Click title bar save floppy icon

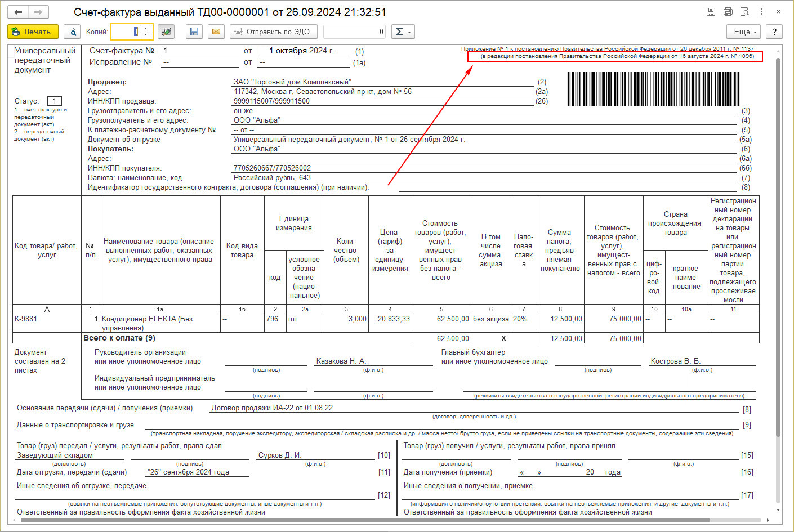click(711, 12)
